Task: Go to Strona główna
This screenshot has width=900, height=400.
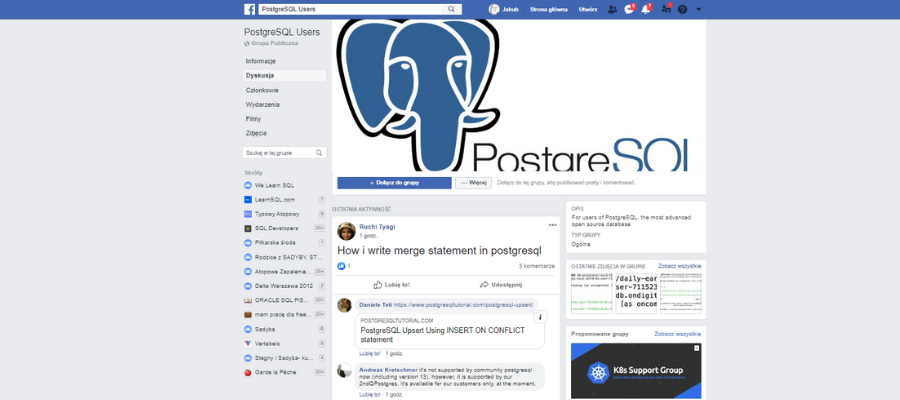Action: [549, 9]
